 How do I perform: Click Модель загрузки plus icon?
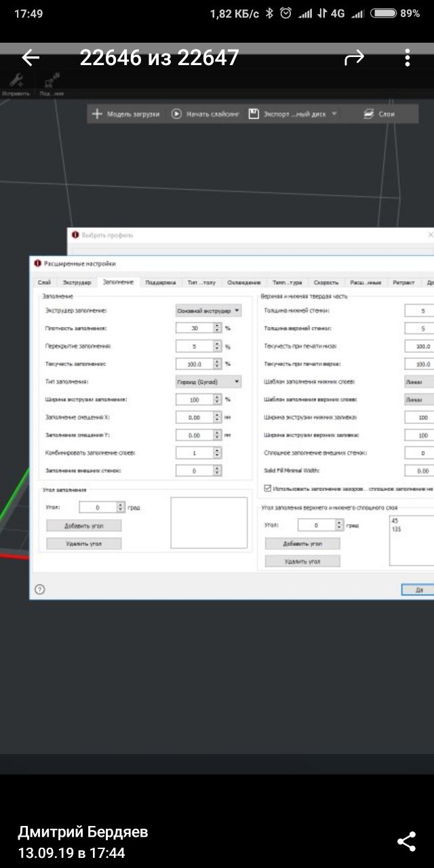[96, 114]
